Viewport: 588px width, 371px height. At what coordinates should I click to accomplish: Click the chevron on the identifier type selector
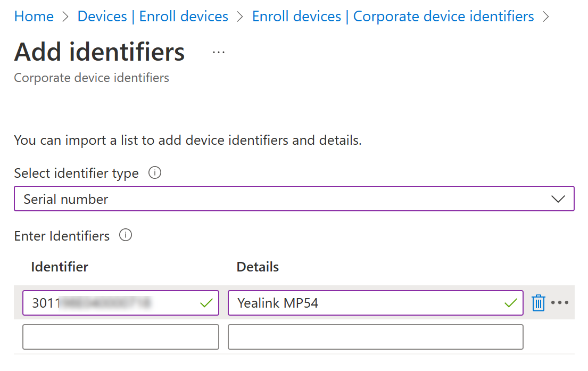click(x=558, y=198)
